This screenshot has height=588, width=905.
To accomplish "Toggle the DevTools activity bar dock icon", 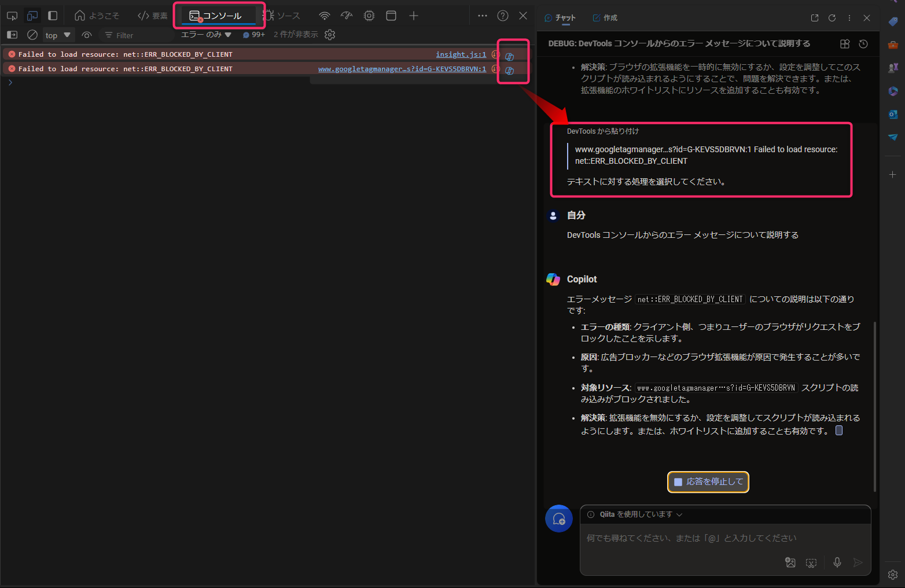I will (53, 16).
